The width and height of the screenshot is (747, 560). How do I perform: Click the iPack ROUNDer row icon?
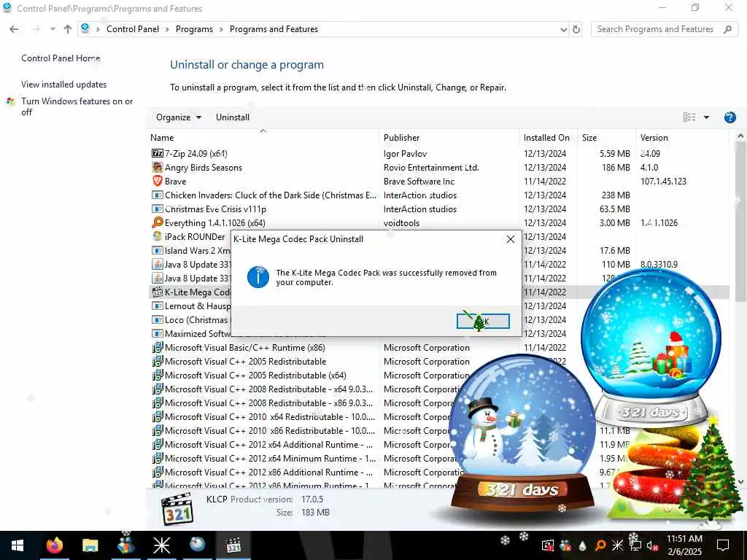pos(158,236)
